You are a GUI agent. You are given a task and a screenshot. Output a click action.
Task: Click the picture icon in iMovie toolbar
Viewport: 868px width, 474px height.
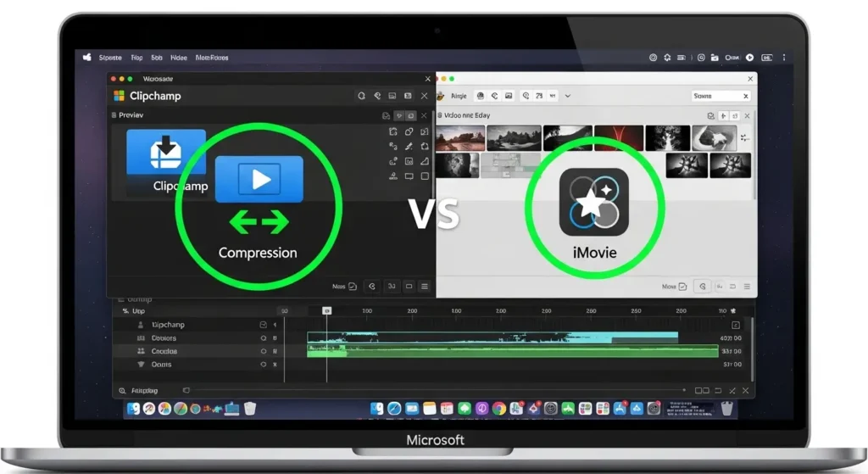coord(509,96)
